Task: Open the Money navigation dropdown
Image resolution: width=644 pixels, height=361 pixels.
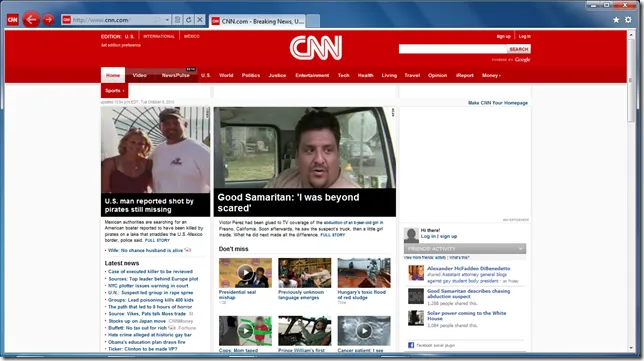Action: (x=491, y=76)
